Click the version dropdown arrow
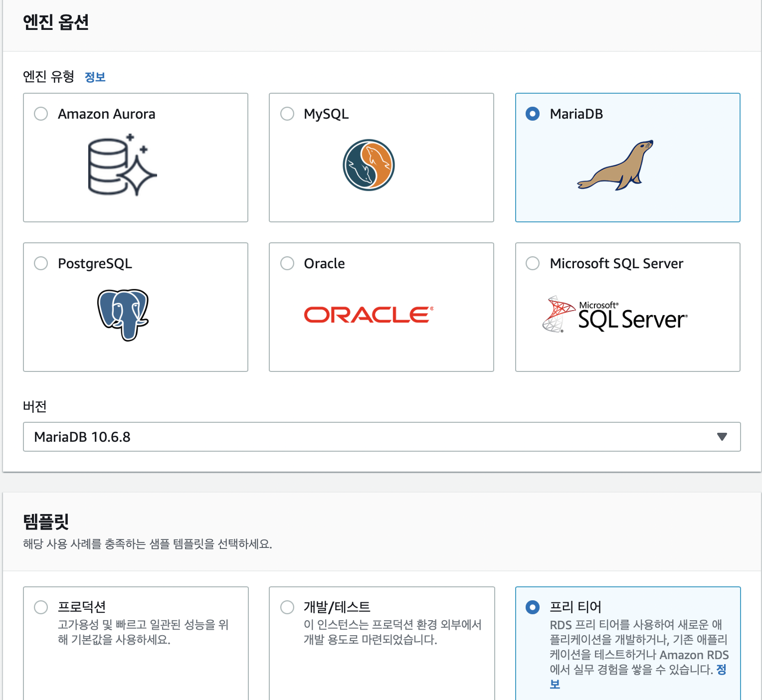The width and height of the screenshot is (762, 700). coord(722,437)
